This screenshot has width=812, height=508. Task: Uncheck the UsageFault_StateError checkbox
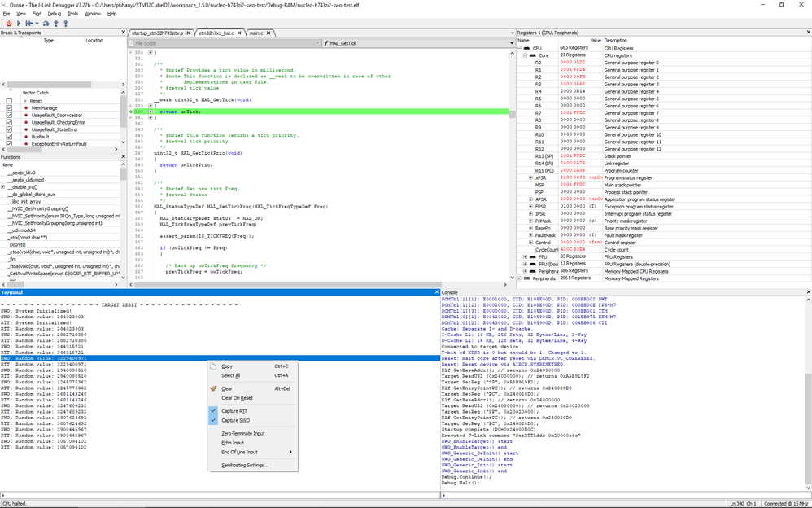tap(9, 129)
